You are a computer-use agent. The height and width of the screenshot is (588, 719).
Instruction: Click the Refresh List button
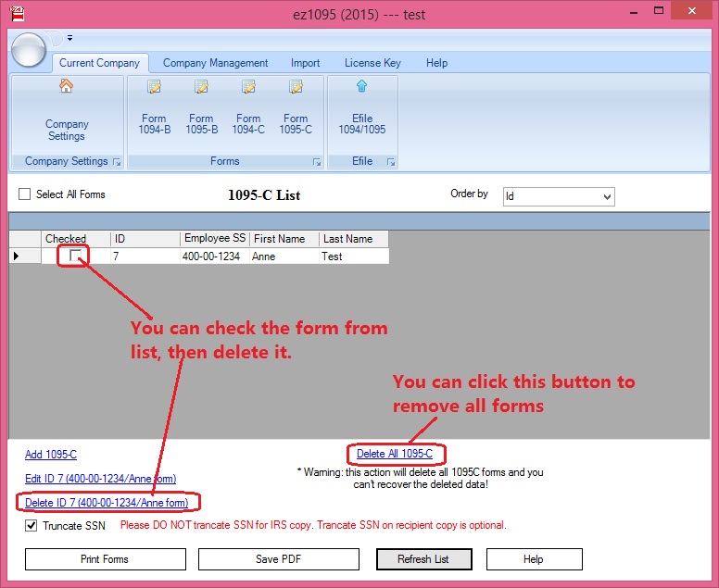(x=423, y=559)
